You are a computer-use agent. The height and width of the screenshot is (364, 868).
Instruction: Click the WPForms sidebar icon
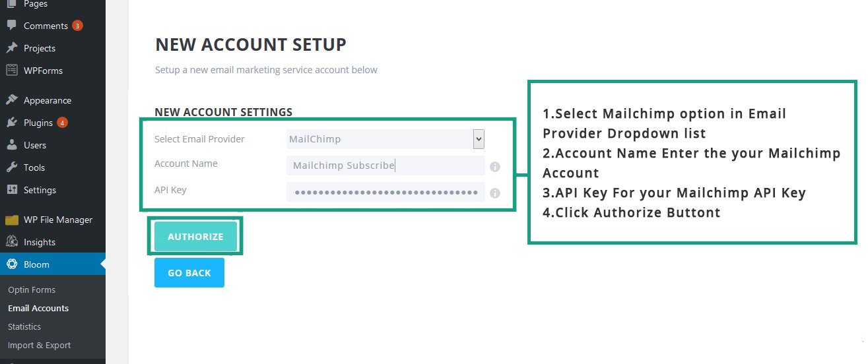point(12,71)
